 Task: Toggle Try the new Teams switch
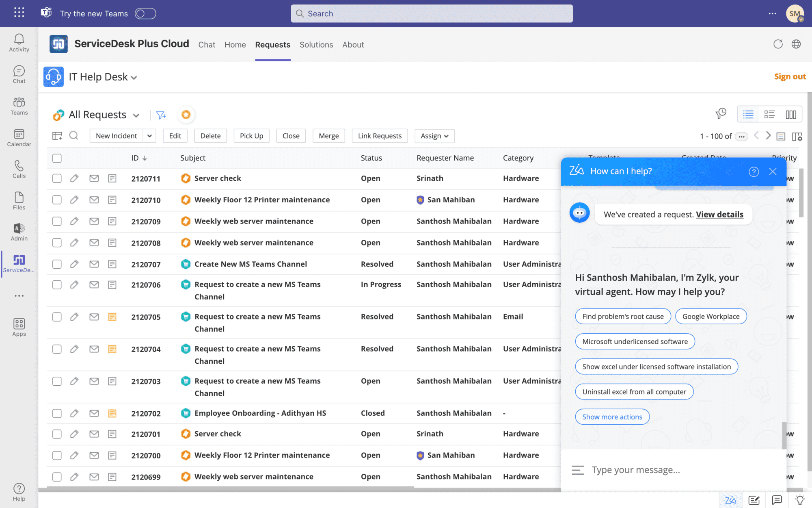145,13
